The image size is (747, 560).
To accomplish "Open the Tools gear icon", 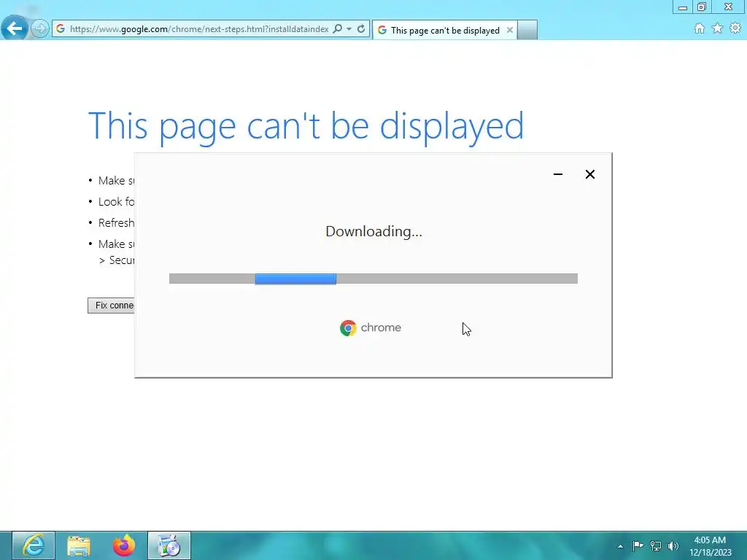I will 735,28.
